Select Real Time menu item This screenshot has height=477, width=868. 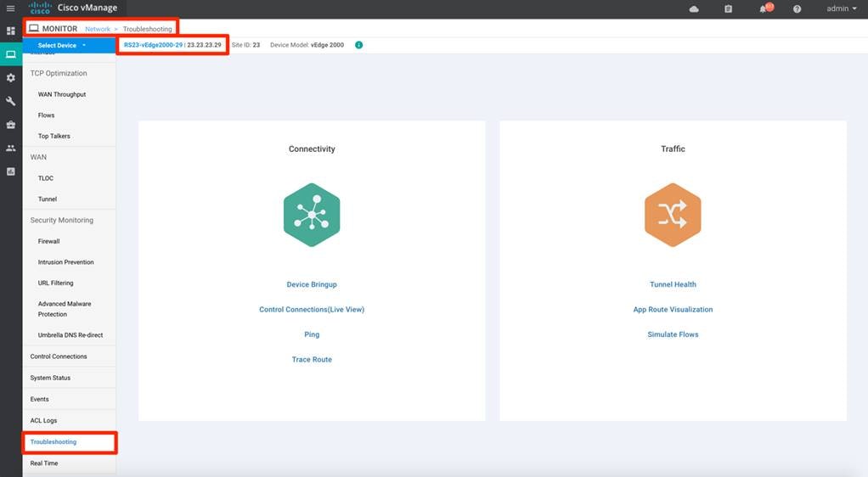pyautogui.click(x=43, y=463)
